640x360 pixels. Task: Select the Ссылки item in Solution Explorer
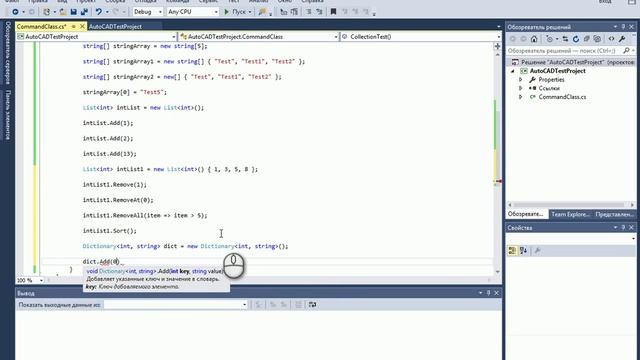549,88
